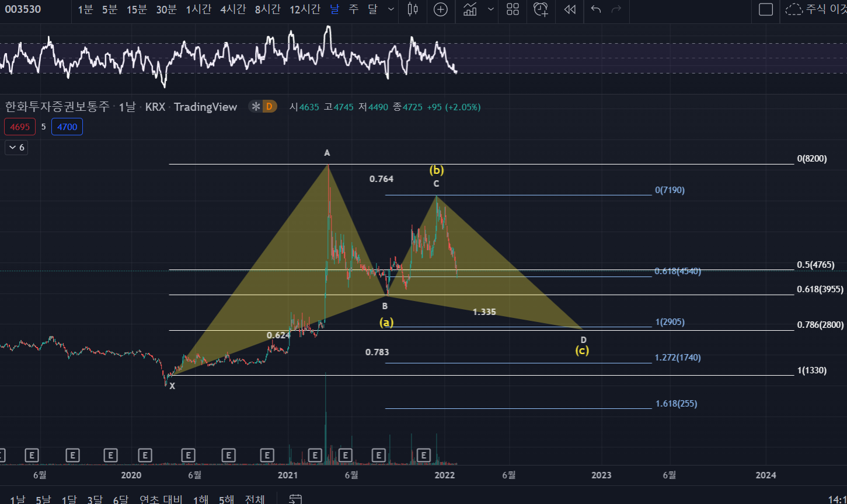847x504 pixels.
Task: Expand the timeframe interval dropdown chevron
Action: 391,9
